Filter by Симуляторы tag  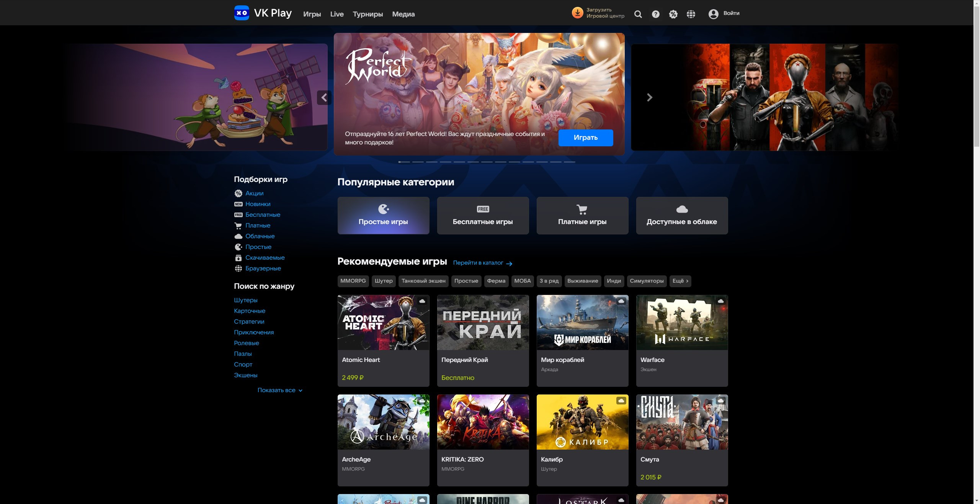(x=647, y=281)
